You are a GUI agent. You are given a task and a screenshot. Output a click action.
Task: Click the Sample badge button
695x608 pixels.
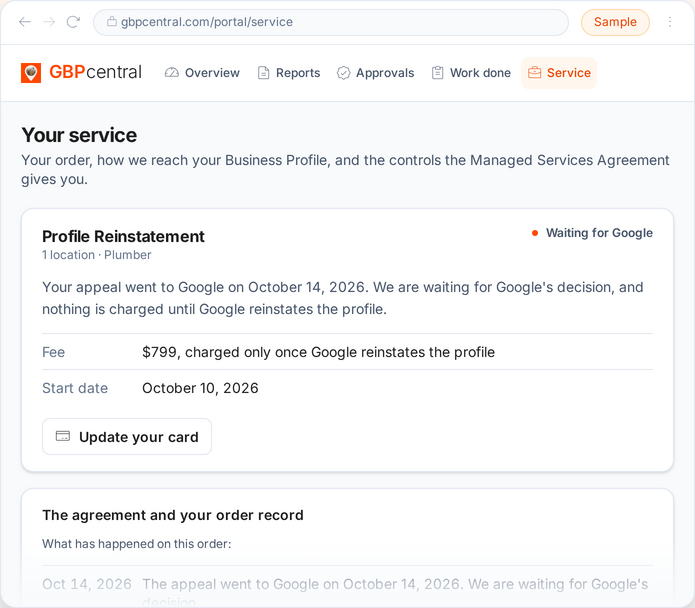[615, 22]
